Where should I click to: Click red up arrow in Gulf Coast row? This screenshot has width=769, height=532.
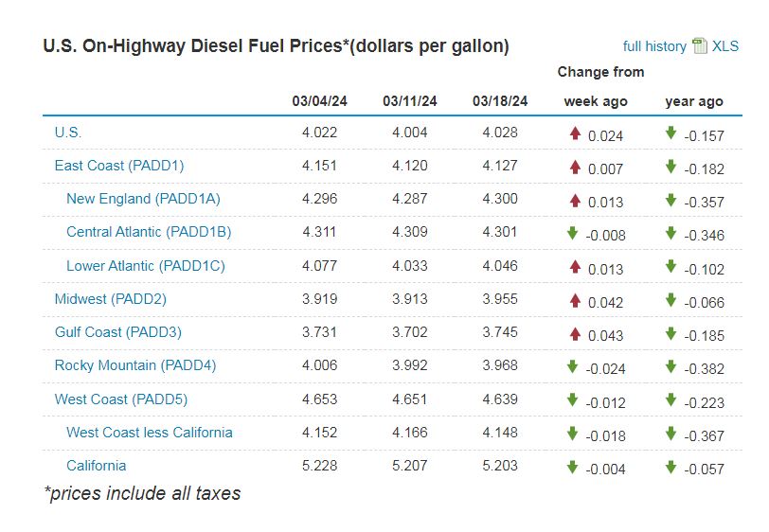coord(575,333)
